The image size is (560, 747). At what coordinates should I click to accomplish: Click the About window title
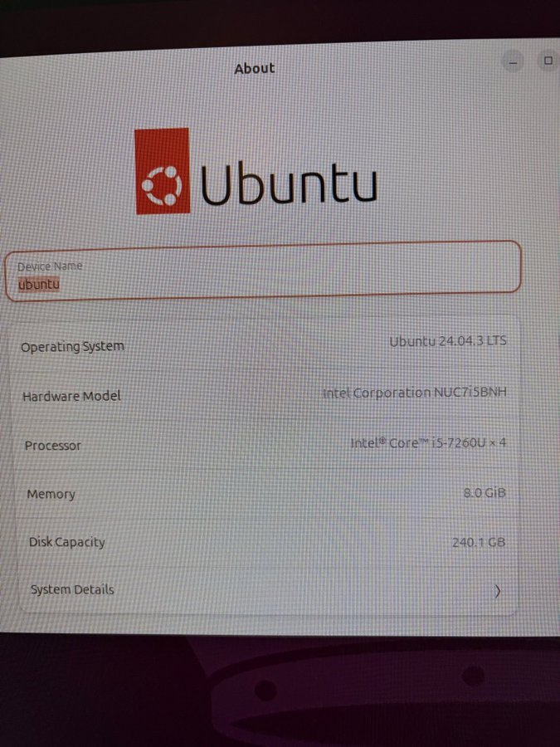point(255,69)
